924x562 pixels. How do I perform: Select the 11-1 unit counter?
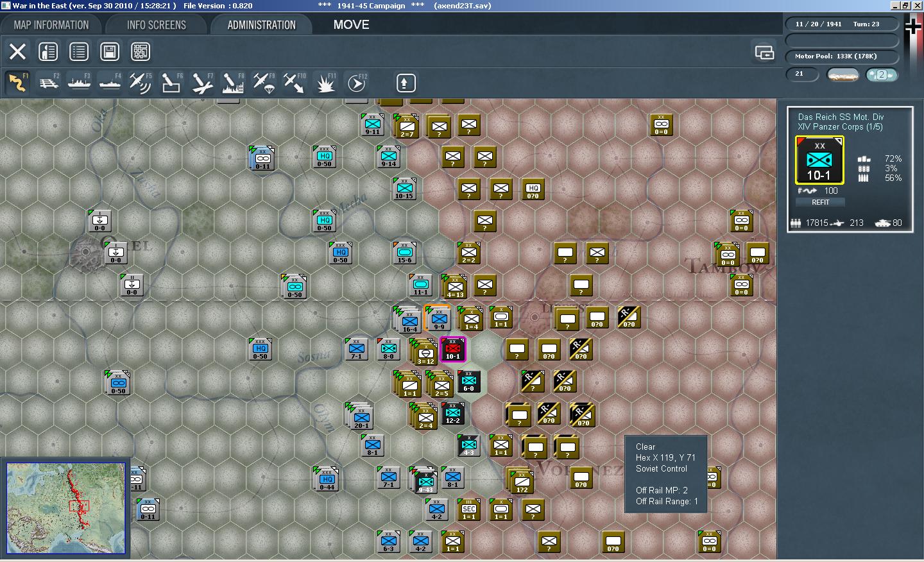pyautogui.click(x=421, y=285)
